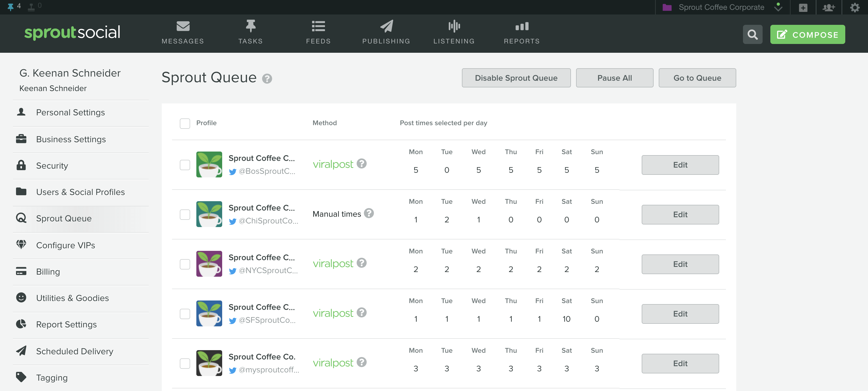Screen dimensions: 868x391
Task: Select the @BosSproutC profile checkbox
Action: pyautogui.click(x=185, y=165)
